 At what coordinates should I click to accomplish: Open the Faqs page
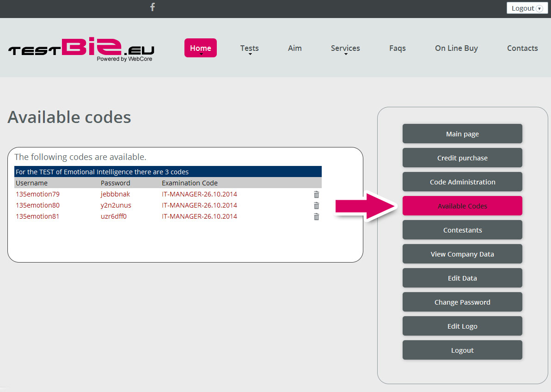(x=397, y=48)
